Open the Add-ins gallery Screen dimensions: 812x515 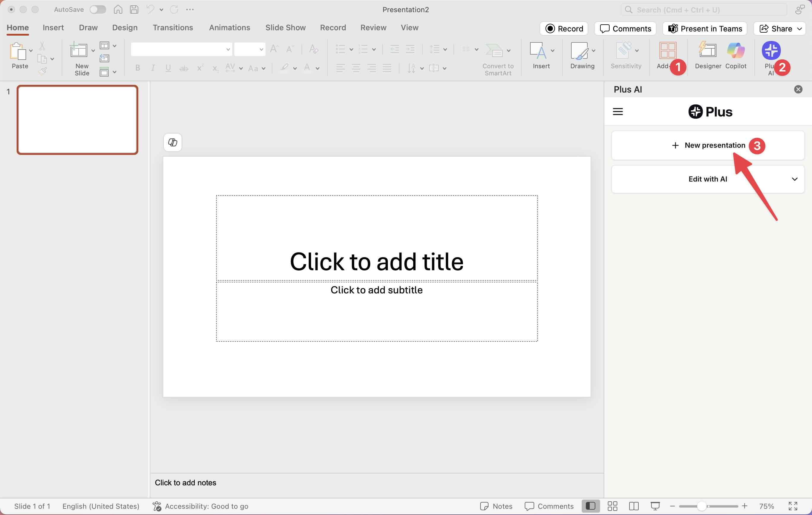[667, 51]
